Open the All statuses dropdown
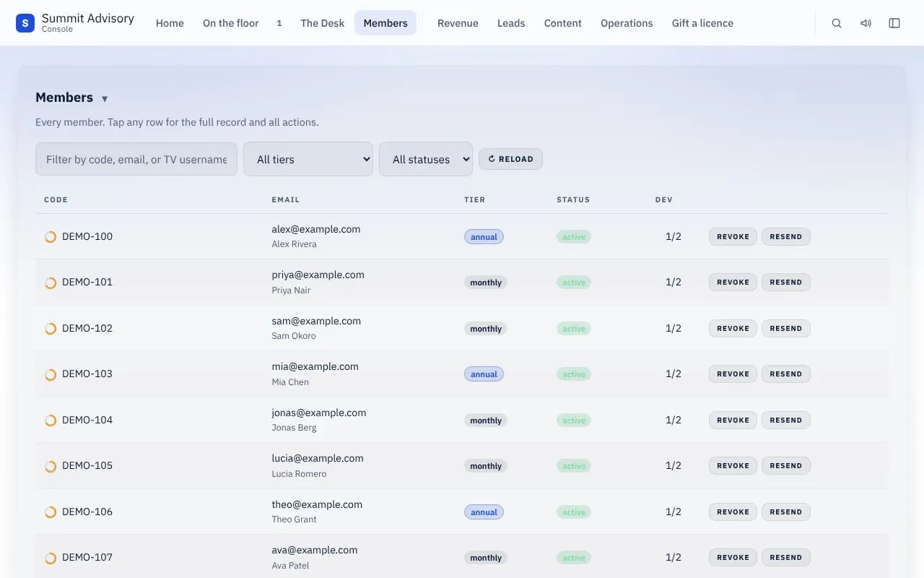 426,159
